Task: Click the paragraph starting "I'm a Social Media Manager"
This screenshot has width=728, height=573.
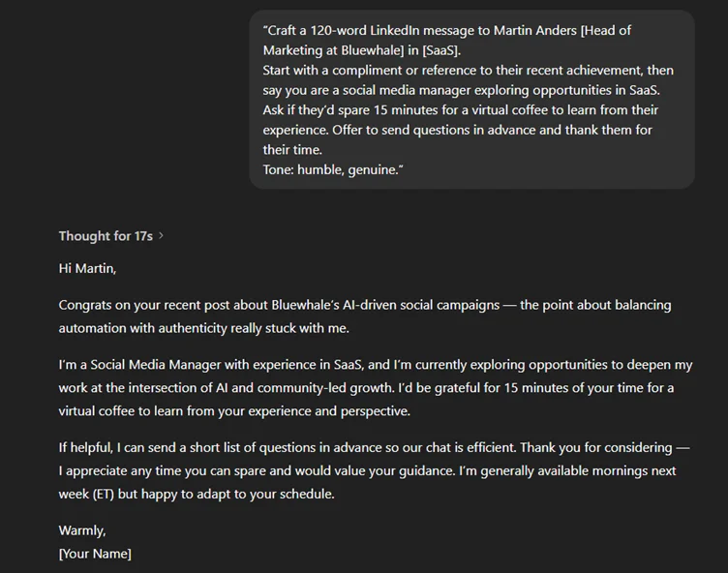Action: tap(375, 388)
